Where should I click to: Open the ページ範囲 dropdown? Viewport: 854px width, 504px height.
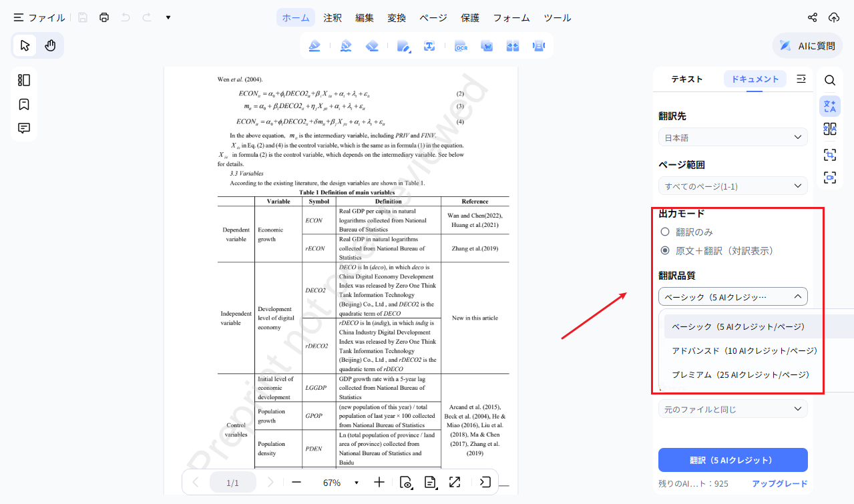pos(732,186)
